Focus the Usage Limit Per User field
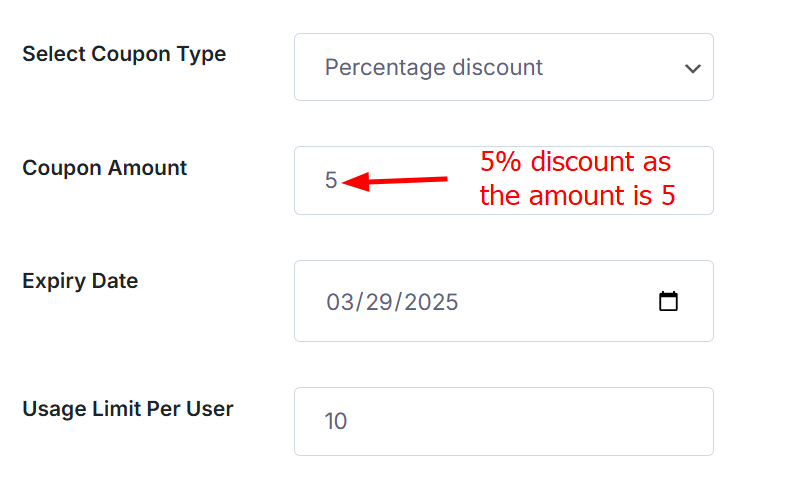Viewport: 790px width, 499px height. point(503,421)
